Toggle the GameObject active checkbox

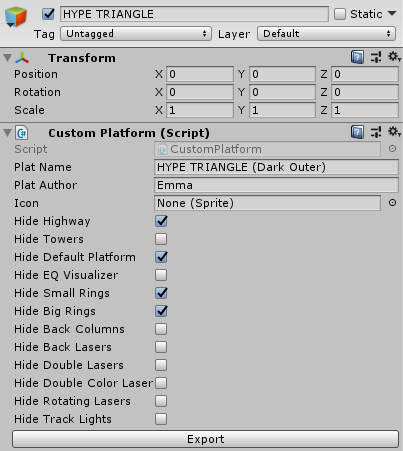[48, 14]
